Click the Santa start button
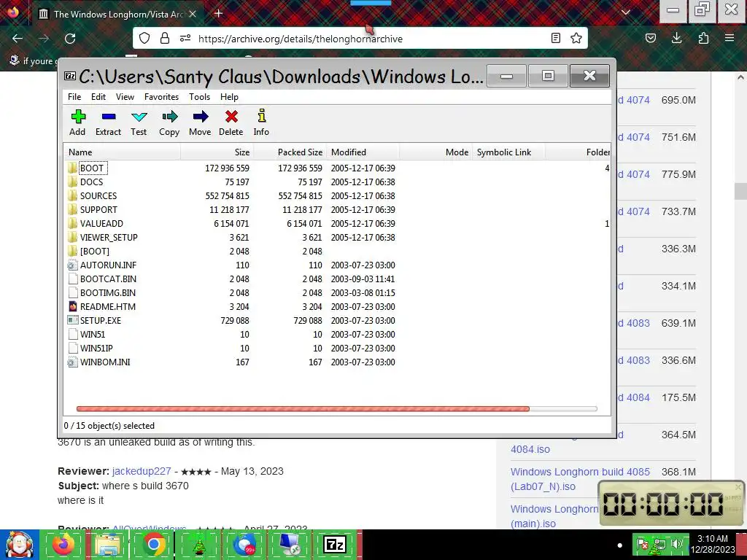This screenshot has width=747, height=560. pos(19,544)
